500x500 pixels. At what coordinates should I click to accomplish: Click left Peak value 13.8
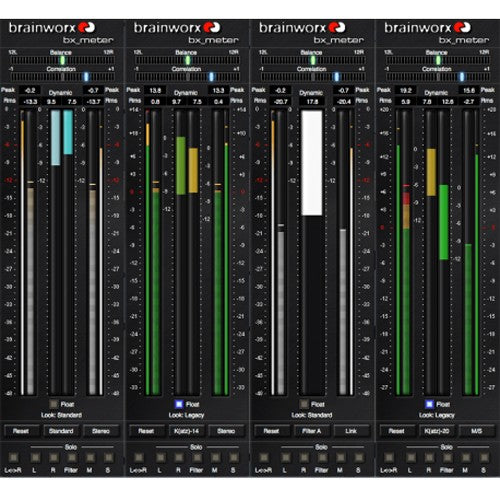[155, 90]
